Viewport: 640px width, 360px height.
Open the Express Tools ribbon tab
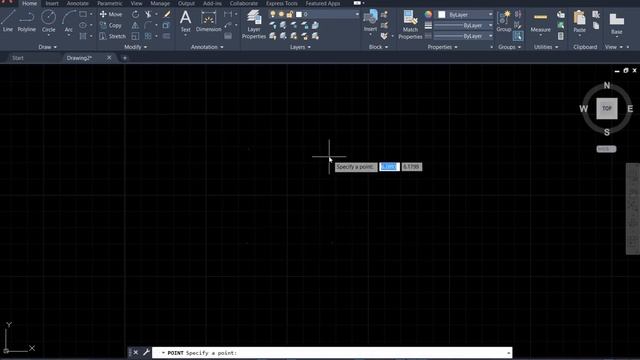pyautogui.click(x=282, y=3)
